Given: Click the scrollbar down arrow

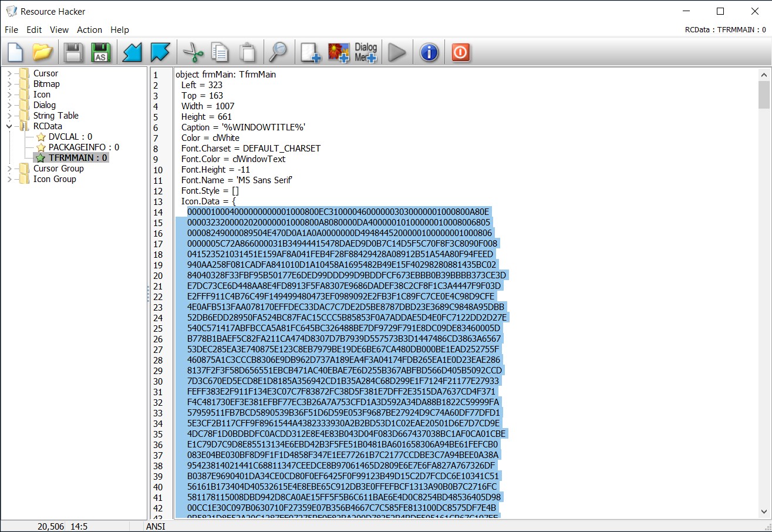Looking at the screenshot, I should pos(764,511).
